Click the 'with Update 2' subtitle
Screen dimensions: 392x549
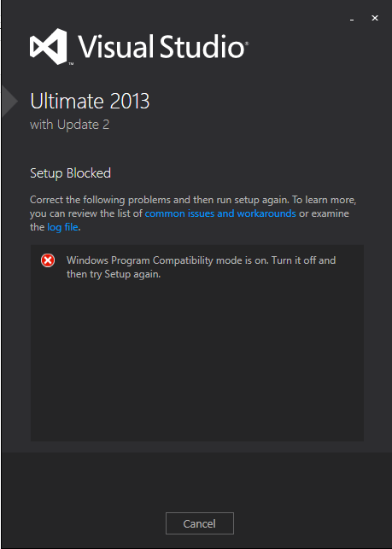click(70, 125)
